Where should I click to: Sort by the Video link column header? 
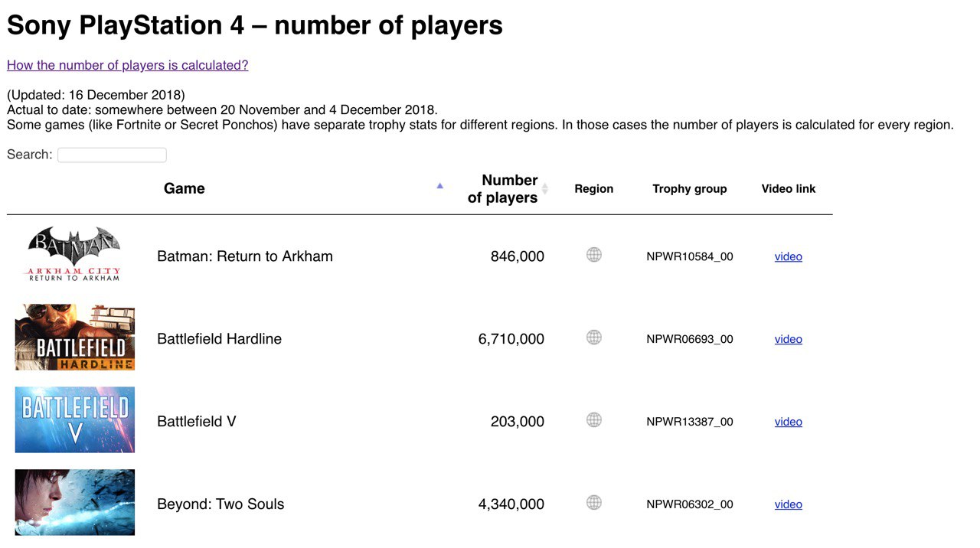click(x=789, y=188)
